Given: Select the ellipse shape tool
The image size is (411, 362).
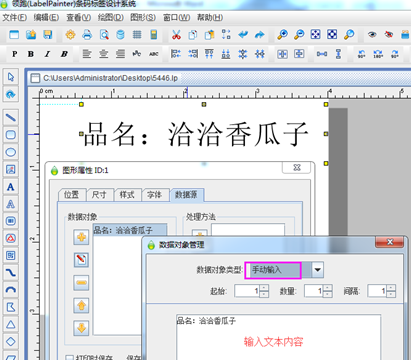Looking at the screenshot, I should (11, 152).
